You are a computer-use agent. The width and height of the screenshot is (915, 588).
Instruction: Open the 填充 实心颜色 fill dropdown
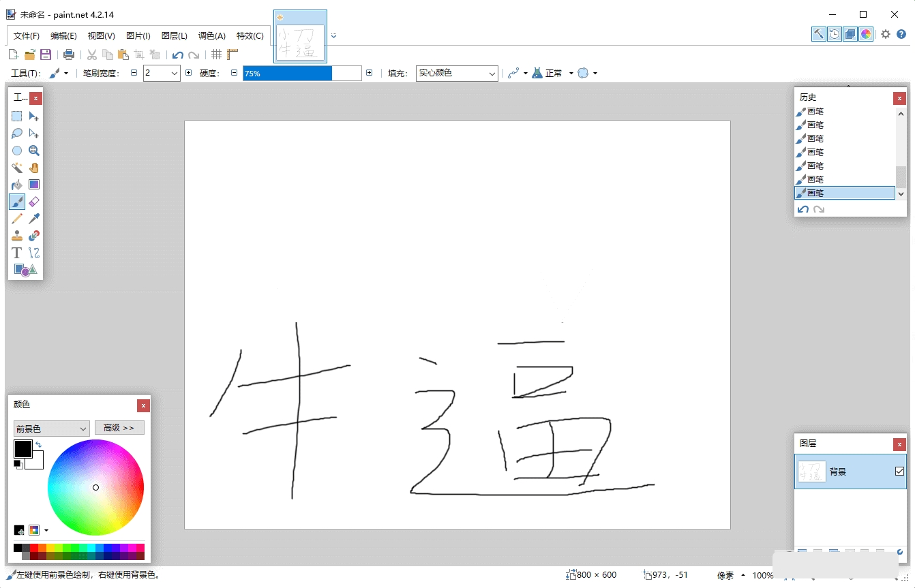[457, 73]
